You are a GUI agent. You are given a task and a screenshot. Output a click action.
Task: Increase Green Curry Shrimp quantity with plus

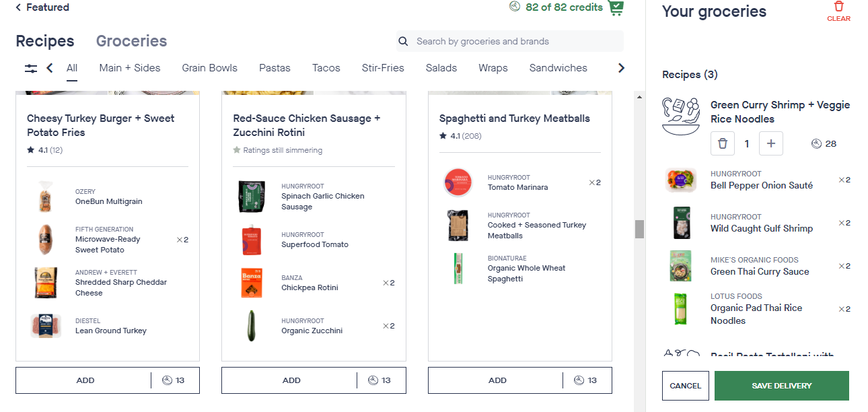click(x=771, y=143)
